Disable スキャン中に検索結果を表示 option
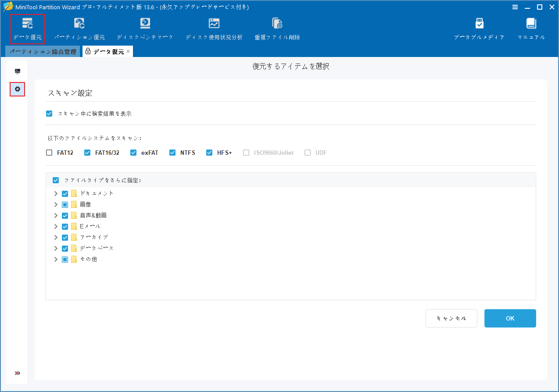The image size is (559, 392). (x=49, y=113)
